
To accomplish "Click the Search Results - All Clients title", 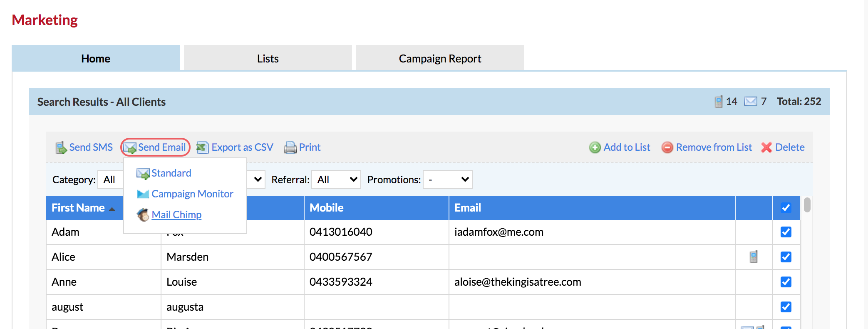I will 102,102.
